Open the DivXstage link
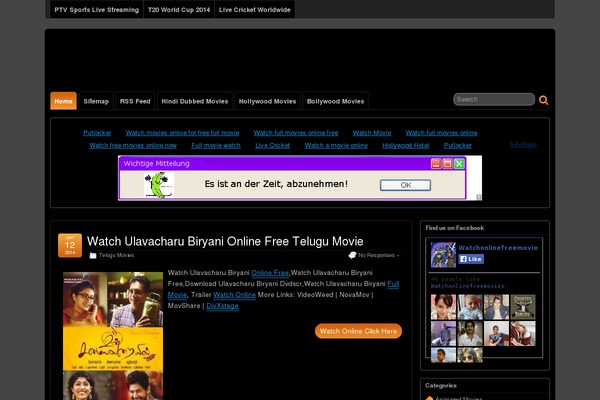The height and width of the screenshot is (400, 600). pyautogui.click(x=222, y=306)
